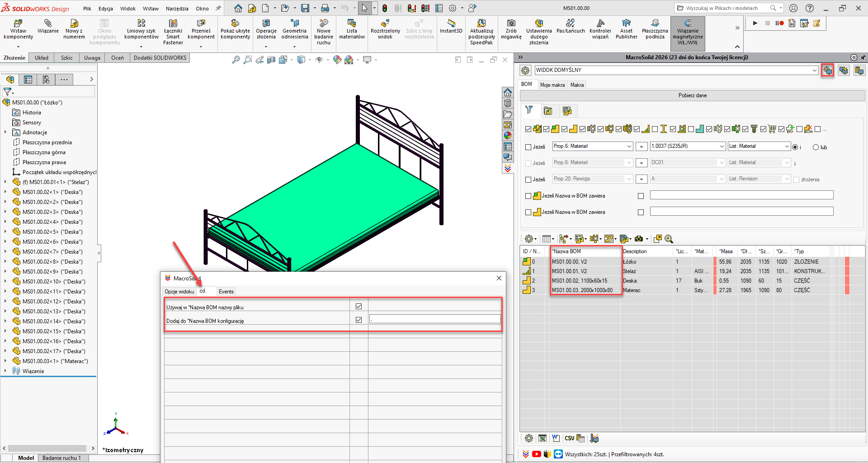The width and height of the screenshot is (868, 463).
Task: Switch to the Moje makra tab
Action: pos(552,85)
